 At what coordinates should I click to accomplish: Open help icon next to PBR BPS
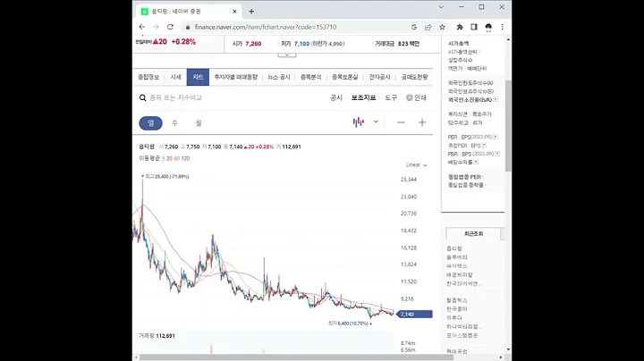click(497, 154)
